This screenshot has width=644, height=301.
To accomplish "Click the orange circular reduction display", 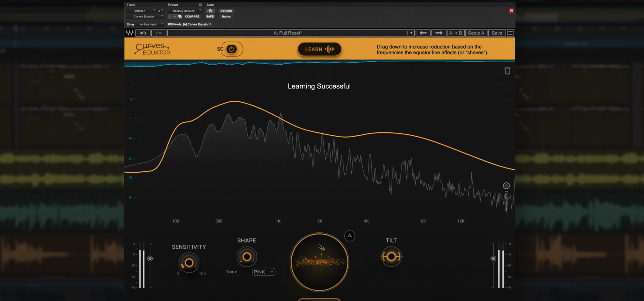I will 319,262.
